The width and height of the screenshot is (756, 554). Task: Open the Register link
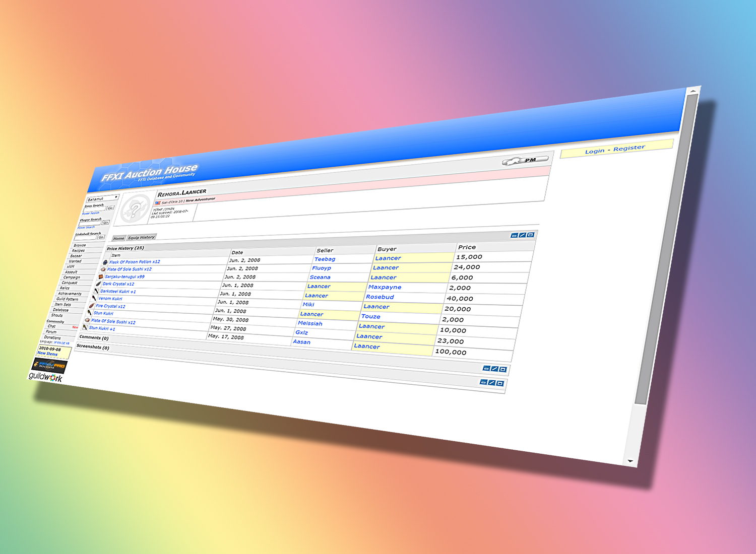(x=629, y=148)
